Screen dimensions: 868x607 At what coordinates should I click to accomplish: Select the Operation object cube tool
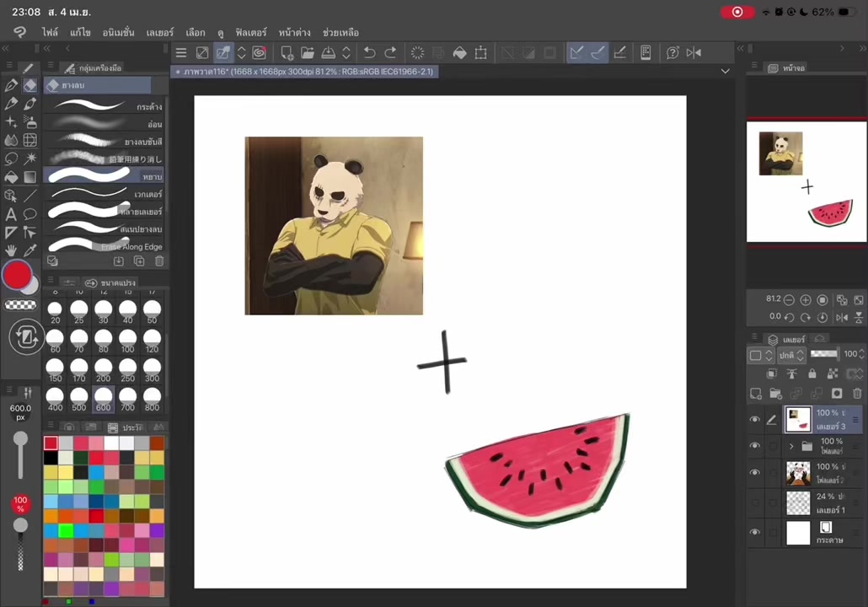point(11,196)
